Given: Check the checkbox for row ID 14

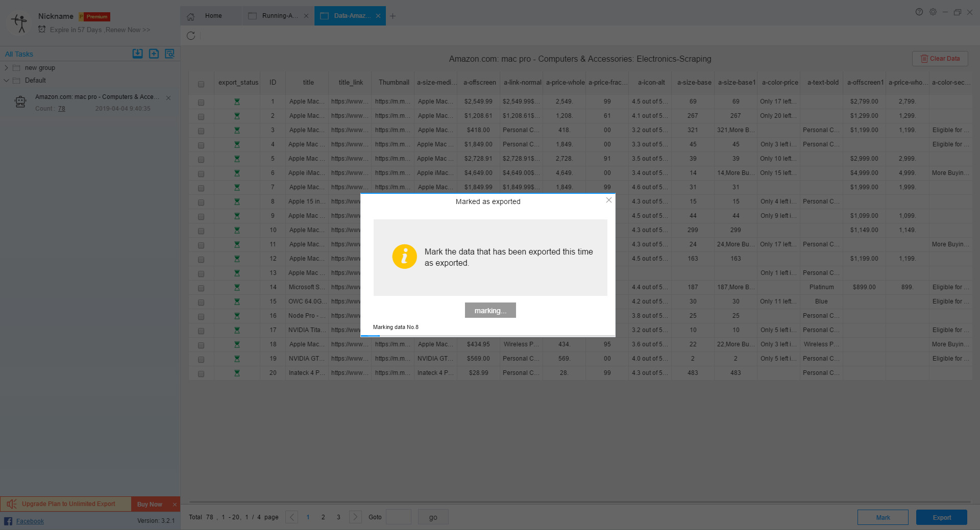Looking at the screenshot, I should pyautogui.click(x=201, y=288).
